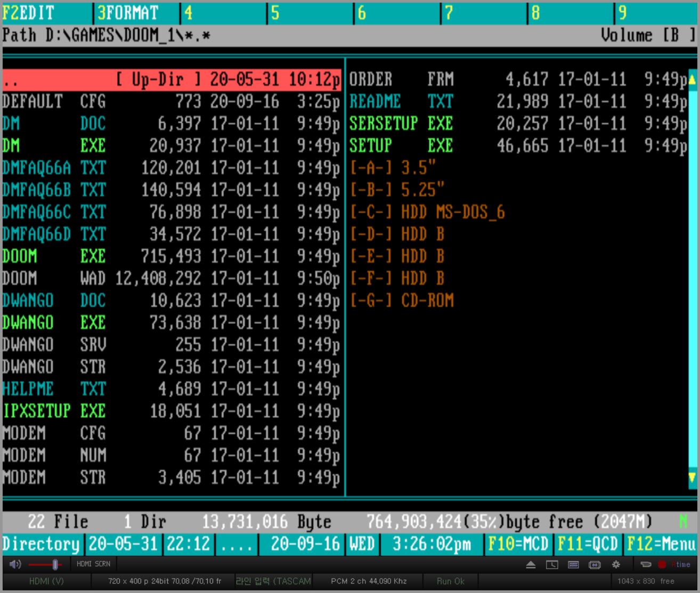Click the aspect ratio icon in capture toolbar

point(595,565)
